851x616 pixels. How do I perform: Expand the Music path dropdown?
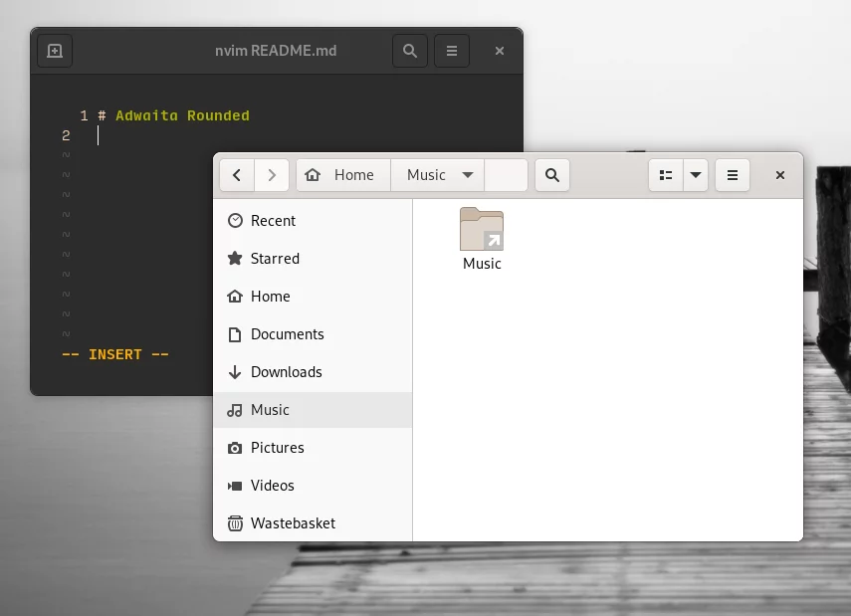467,175
